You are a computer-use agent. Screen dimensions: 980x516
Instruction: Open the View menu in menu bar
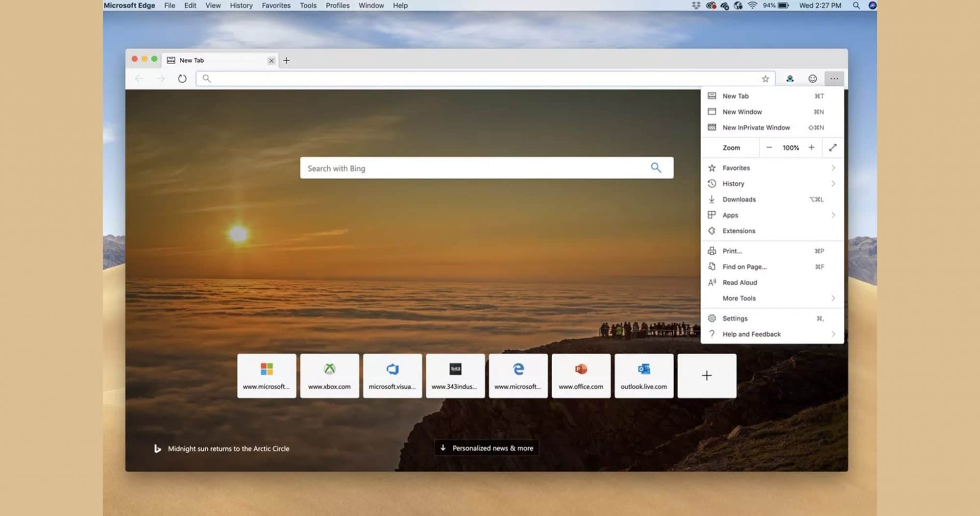pos(213,5)
